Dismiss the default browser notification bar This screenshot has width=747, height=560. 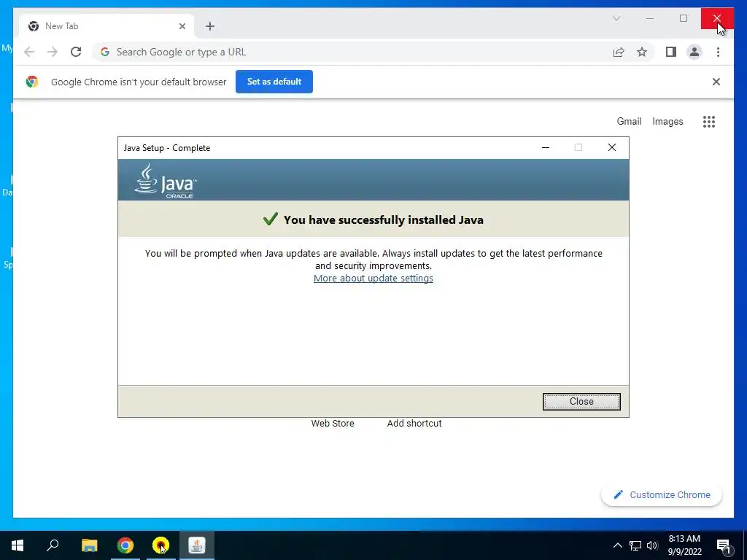716,82
